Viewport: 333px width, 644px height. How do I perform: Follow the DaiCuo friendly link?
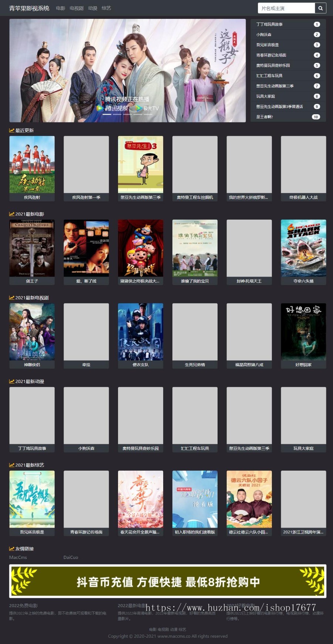pyautogui.click(x=71, y=557)
